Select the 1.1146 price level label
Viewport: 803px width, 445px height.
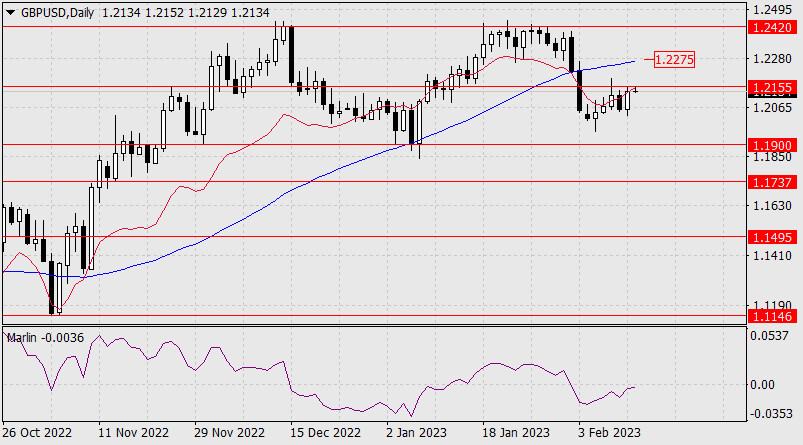click(x=771, y=316)
